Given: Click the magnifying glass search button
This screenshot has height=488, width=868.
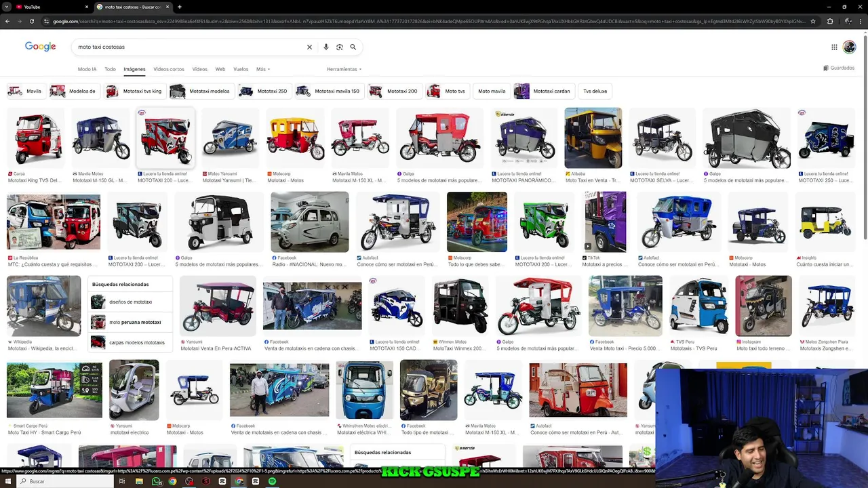Looking at the screenshot, I should [353, 47].
